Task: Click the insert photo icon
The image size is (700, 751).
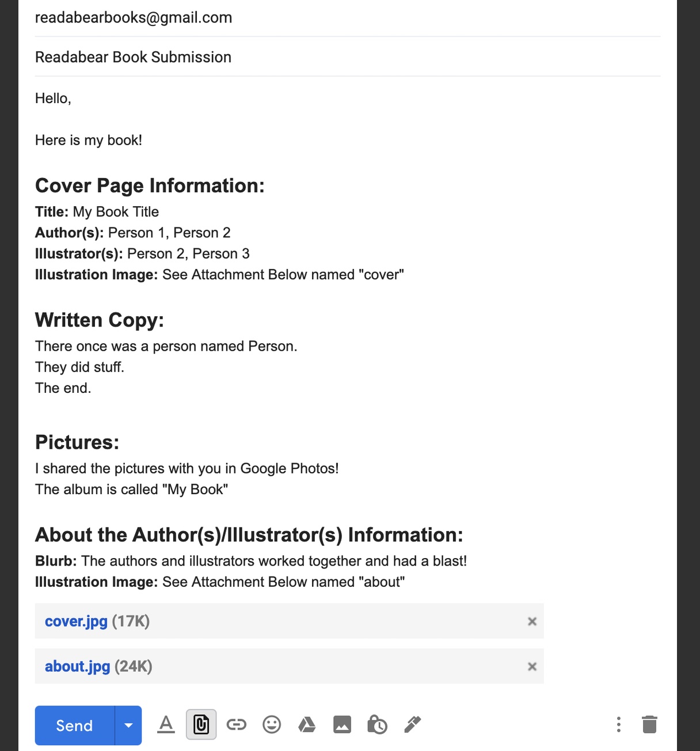Action: [342, 725]
